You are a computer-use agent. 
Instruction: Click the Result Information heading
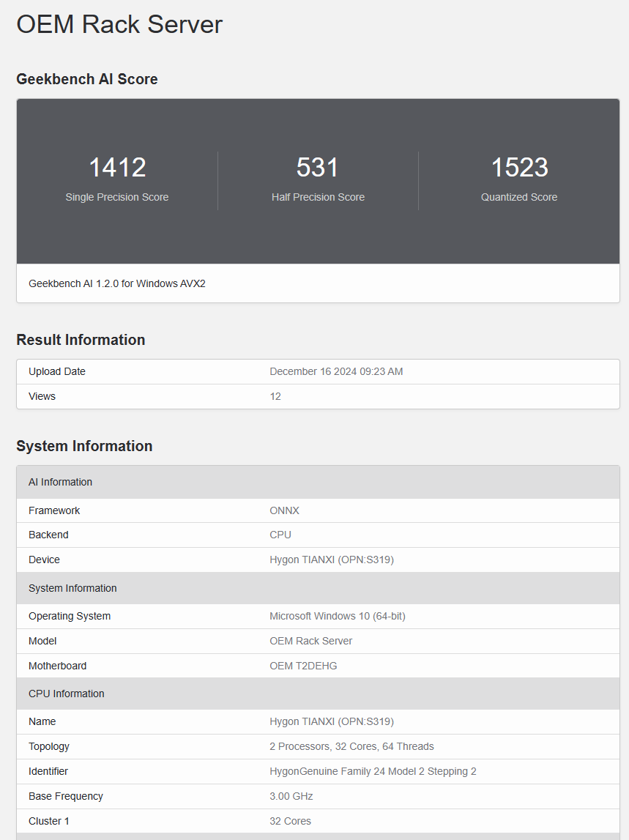tap(81, 340)
